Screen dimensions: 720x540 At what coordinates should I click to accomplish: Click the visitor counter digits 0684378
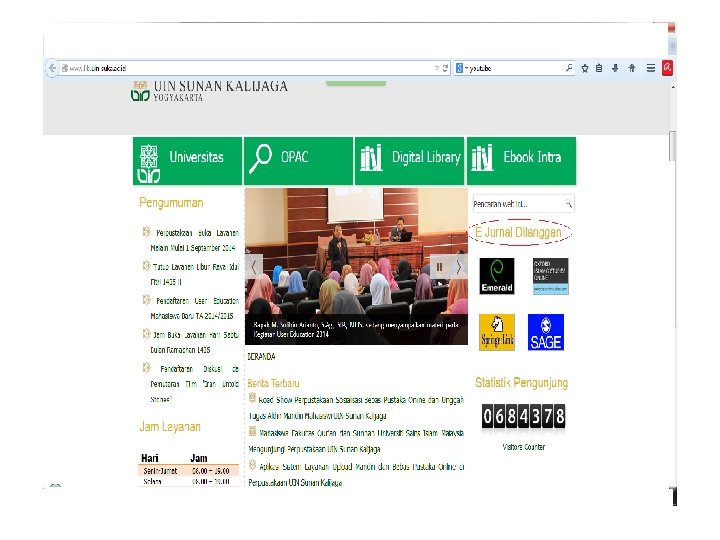coord(523,416)
